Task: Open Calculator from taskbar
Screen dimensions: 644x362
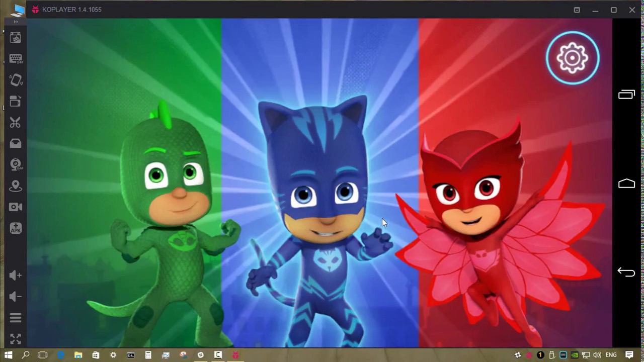Action: click(148, 355)
